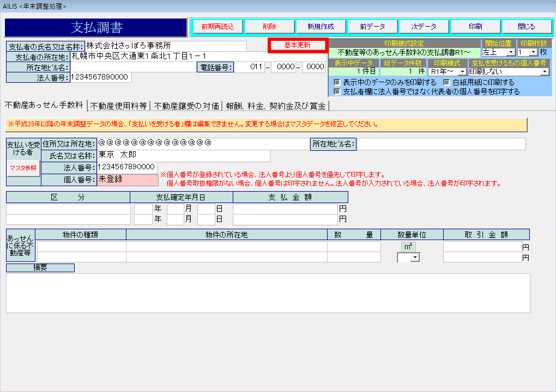The width and height of the screenshot is (556, 392).
Task: Enable 表示中のデータのみを印刷する checkbox
Action: 337,82
